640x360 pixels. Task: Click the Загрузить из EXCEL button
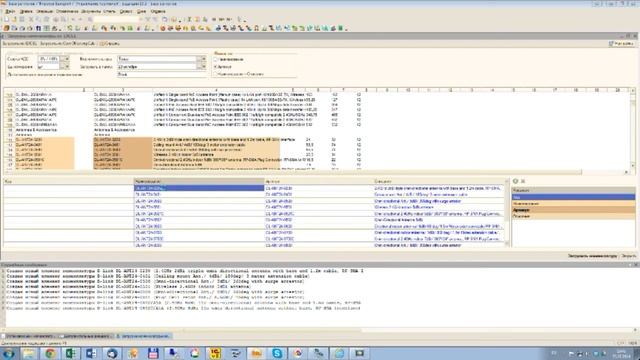(x=20, y=43)
